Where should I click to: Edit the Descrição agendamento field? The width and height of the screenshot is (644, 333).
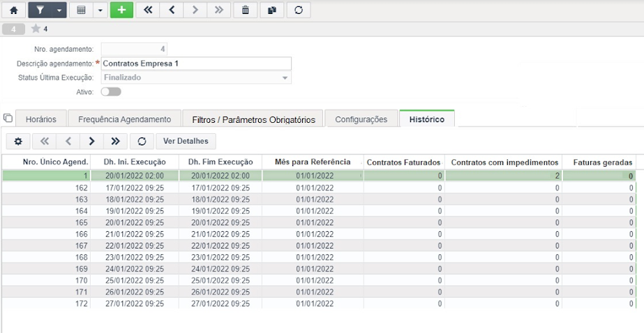196,64
